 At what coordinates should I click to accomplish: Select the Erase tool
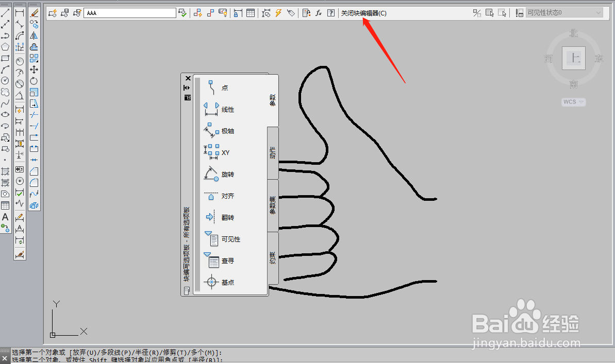coord(34,13)
